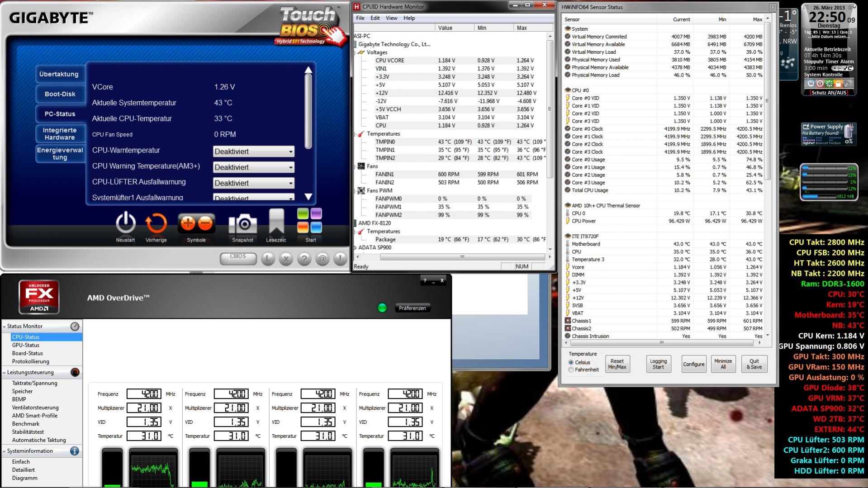Click the orange lock icon under System Kontrolle

(x=838, y=84)
